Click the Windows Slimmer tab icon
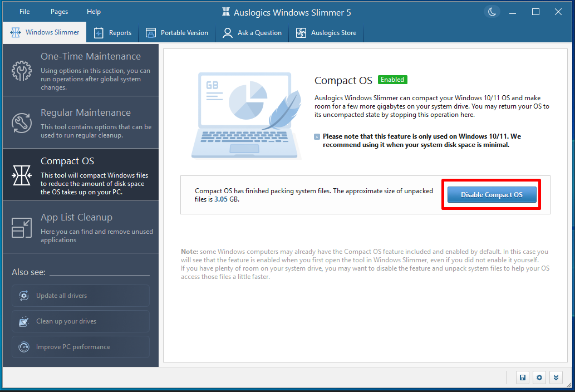This screenshot has height=392, width=575. point(16,33)
